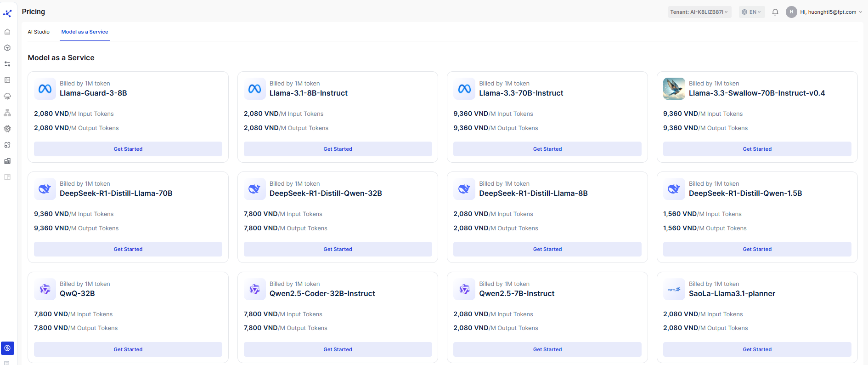Click the notification bell icon
The image size is (868, 365).
[775, 12]
